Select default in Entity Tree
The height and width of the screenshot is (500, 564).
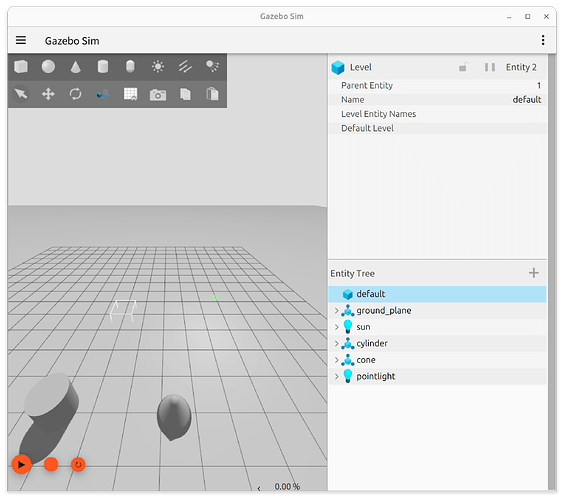coord(437,294)
